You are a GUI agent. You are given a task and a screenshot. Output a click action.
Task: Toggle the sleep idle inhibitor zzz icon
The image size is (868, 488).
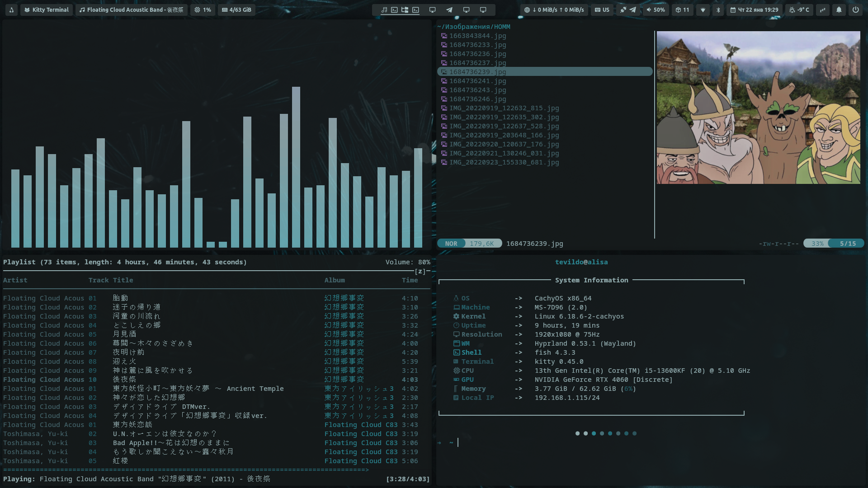[x=822, y=10]
